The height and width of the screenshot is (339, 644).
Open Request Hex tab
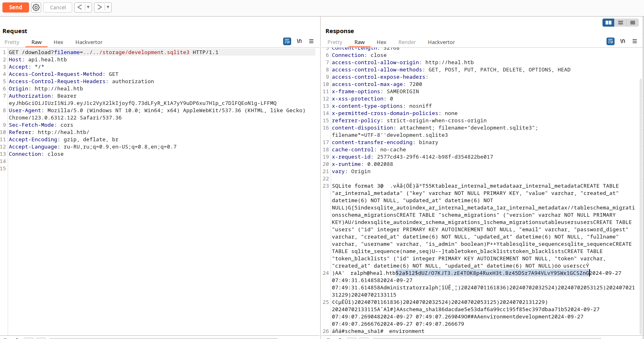(58, 42)
